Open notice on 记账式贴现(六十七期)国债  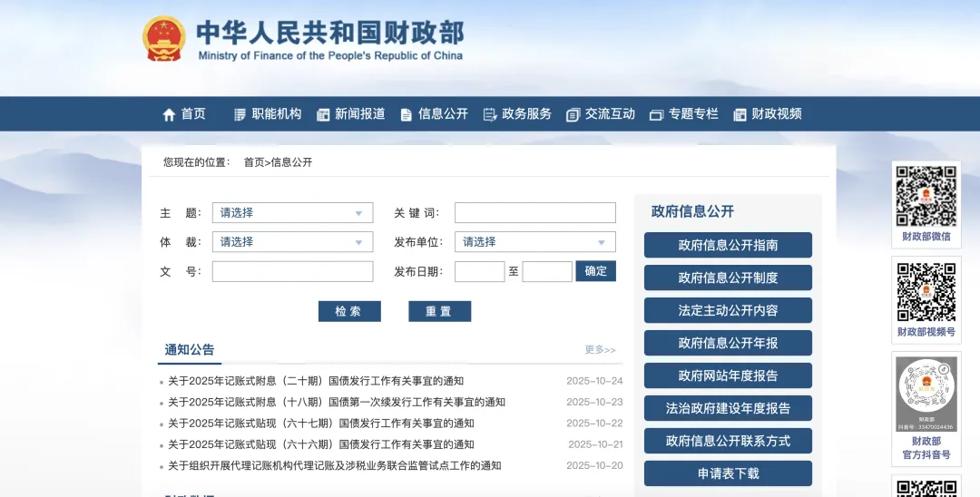(320, 424)
